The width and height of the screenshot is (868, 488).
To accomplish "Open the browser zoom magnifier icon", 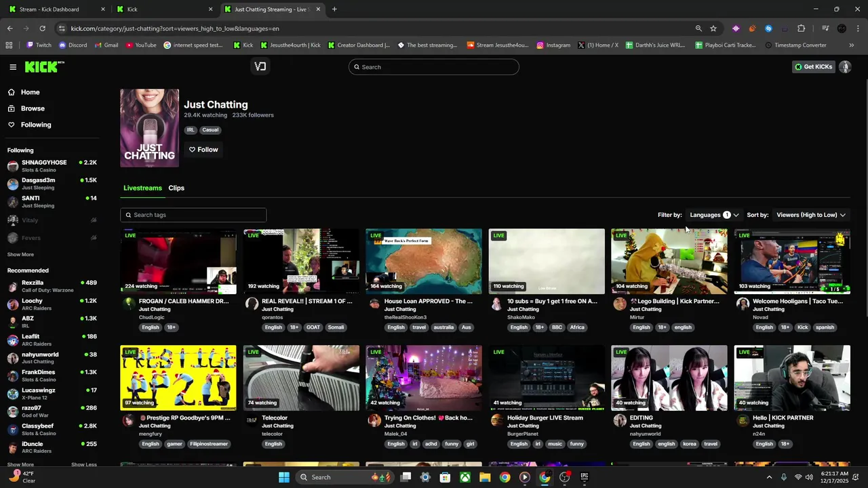I will coord(698,28).
